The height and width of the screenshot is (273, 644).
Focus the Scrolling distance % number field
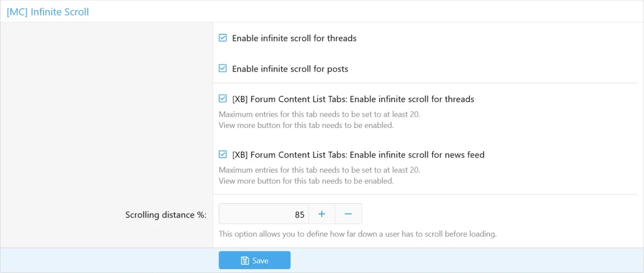264,214
